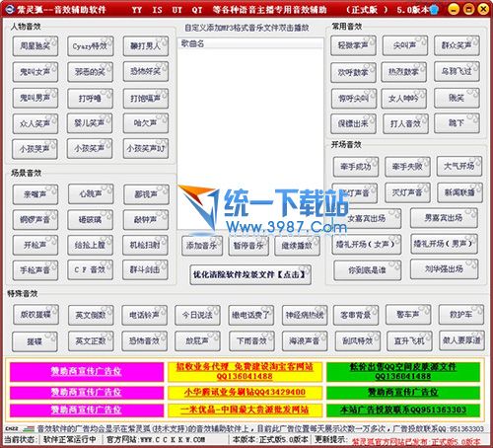Trigger the 乌鸦飞过 crow sound
This screenshot has height=448, width=493.
(x=457, y=72)
